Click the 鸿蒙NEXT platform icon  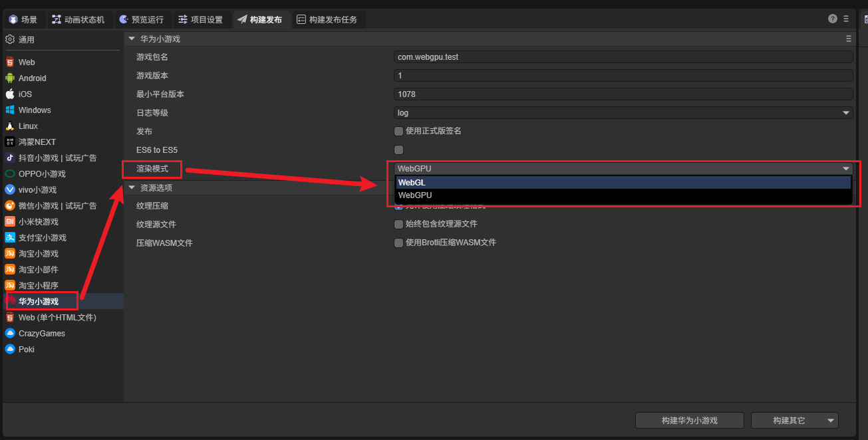click(10, 142)
